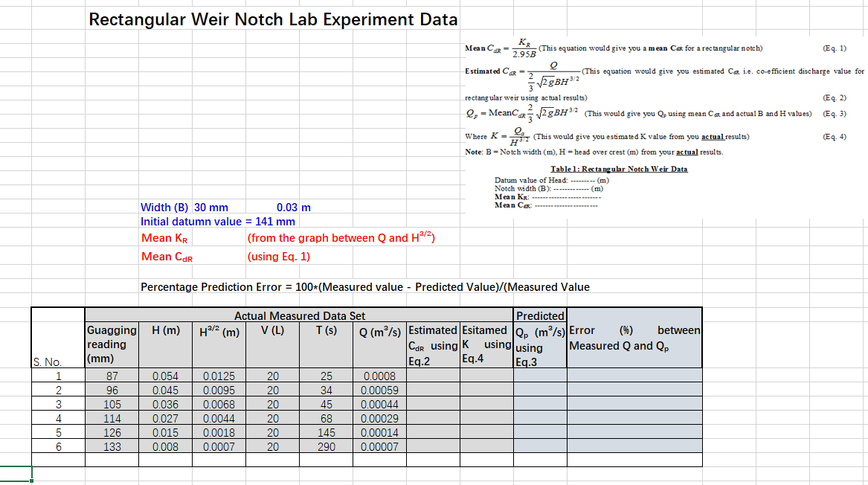Click the 'Actual Measured Data Set' header
Screen dimensions: 868x485
[x=300, y=315]
